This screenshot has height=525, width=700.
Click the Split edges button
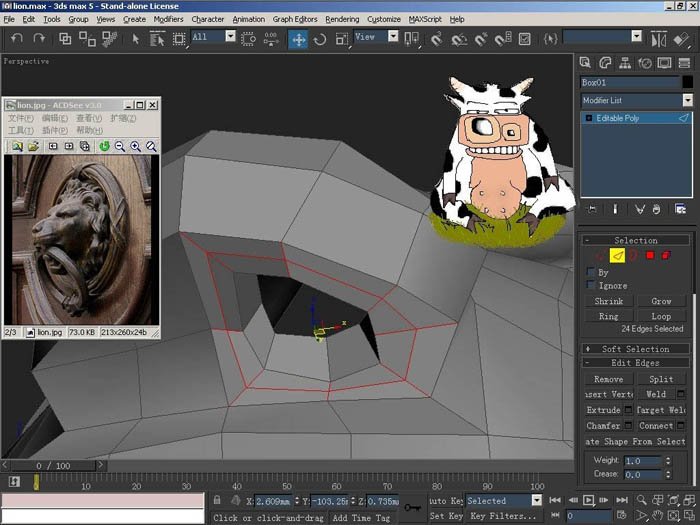(x=661, y=379)
